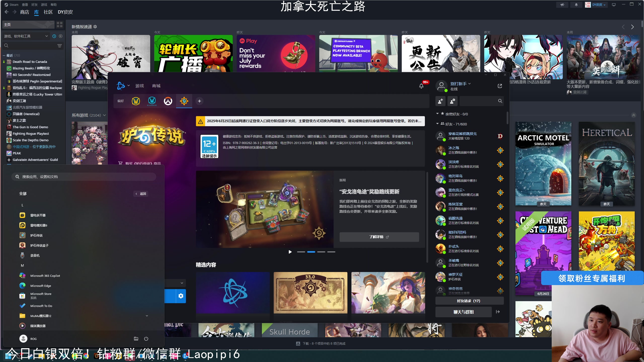Open Steam notifications bell

(576, 5)
